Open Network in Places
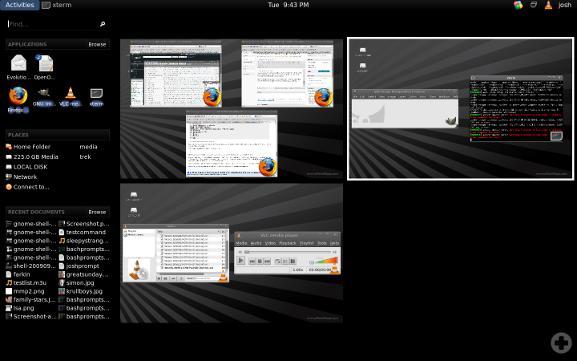 point(21,177)
